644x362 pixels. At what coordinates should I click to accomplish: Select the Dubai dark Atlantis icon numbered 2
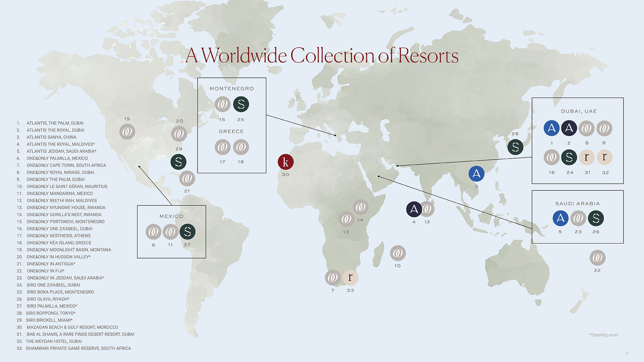[x=569, y=128]
